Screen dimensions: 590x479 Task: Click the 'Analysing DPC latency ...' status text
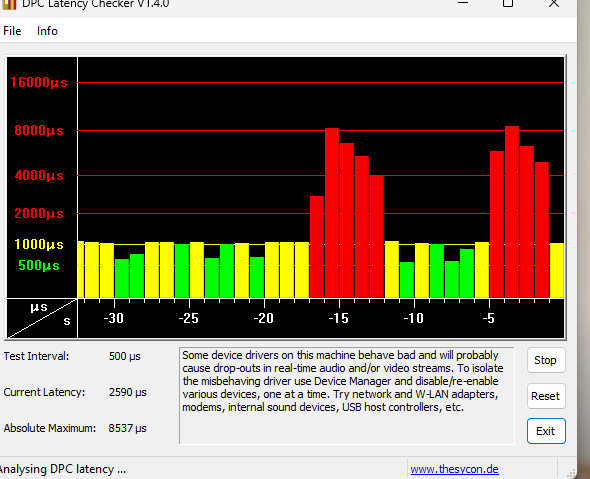pyautogui.click(x=62, y=469)
